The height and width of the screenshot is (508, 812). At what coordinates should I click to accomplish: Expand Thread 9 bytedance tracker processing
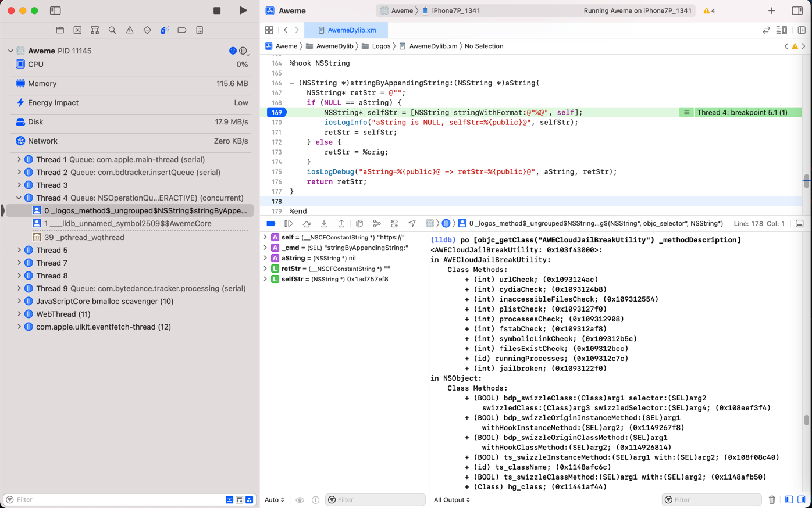coord(19,288)
